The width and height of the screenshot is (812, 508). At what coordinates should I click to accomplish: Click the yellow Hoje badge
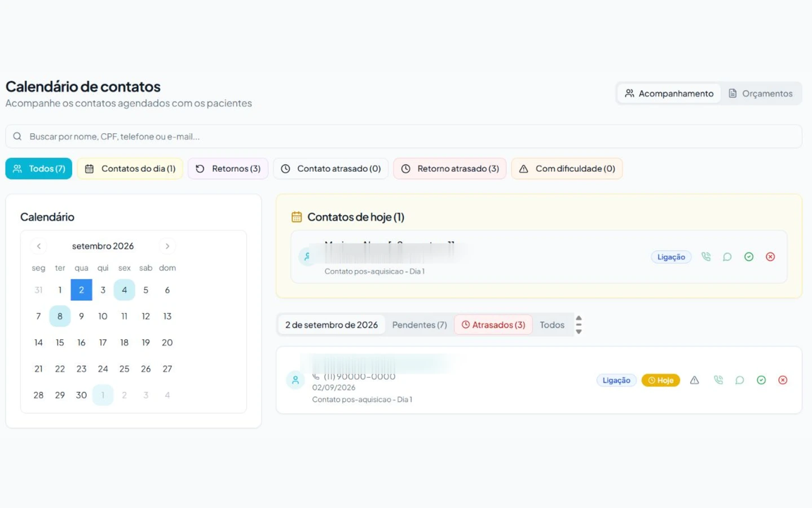click(x=661, y=380)
